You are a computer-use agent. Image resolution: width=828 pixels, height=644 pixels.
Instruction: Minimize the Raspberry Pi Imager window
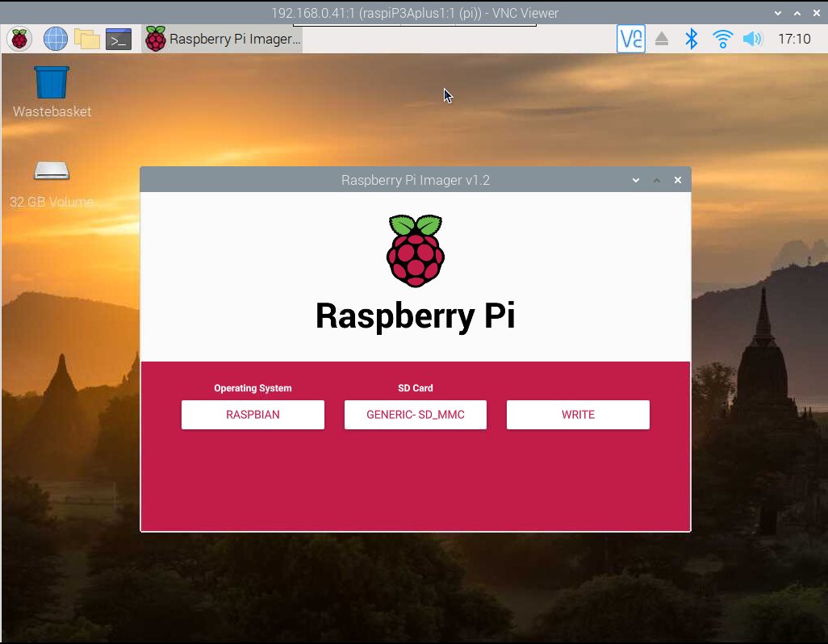[x=636, y=180]
